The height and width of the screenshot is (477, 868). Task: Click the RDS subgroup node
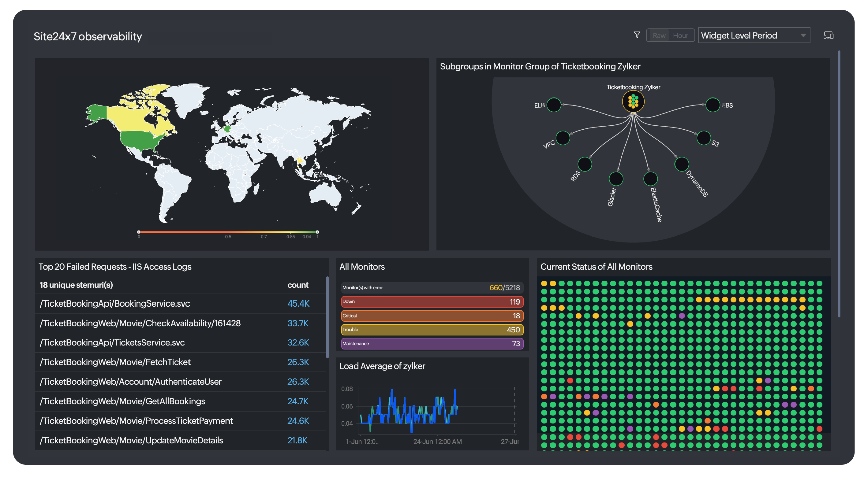pyautogui.click(x=584, y=164)
